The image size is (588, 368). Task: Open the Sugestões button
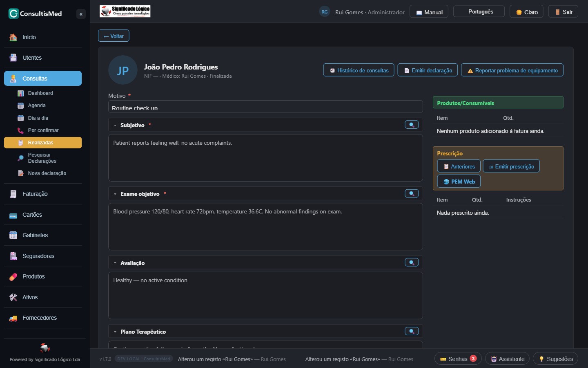pos(556,359)
